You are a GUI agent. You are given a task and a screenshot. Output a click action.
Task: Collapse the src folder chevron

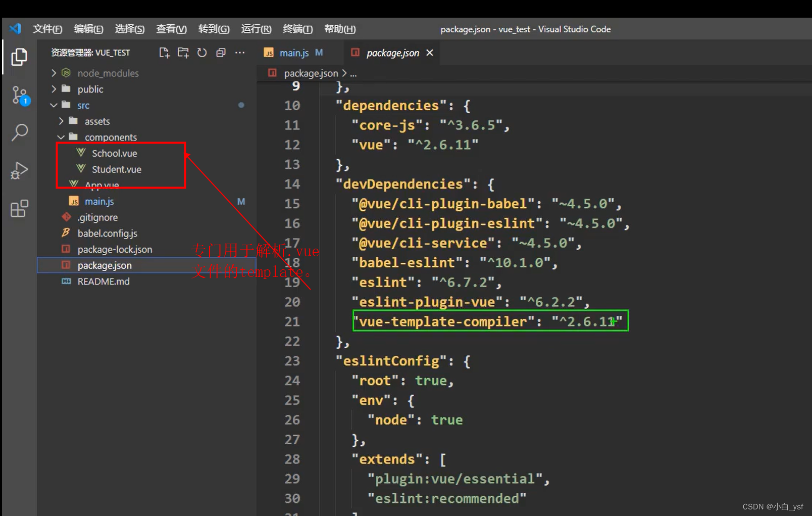click(x=54, y=105)
